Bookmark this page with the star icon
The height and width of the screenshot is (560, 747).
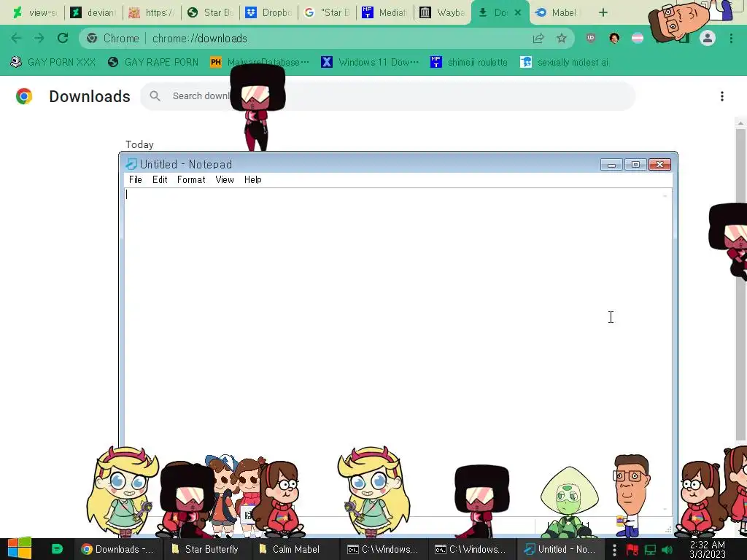pos(562,39)
